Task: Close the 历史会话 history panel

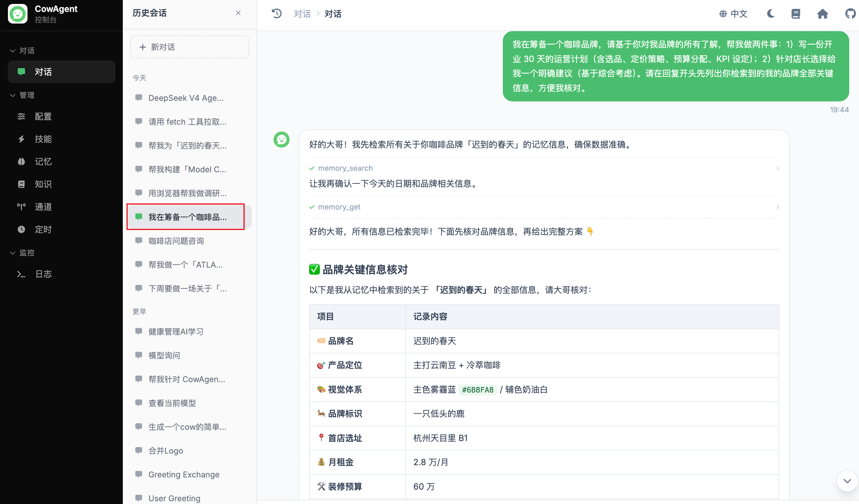Action: (238, 13)
